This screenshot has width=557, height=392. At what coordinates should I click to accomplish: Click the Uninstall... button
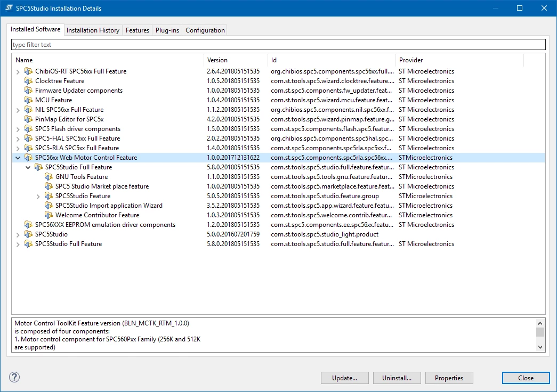click(397, 378)
